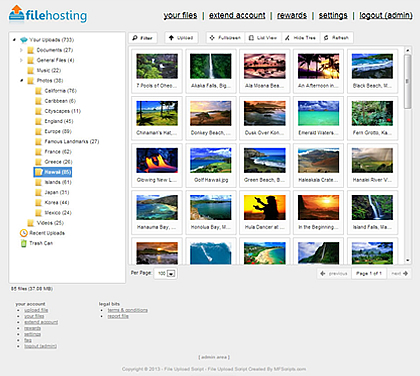Open extend account in top navigation
The width and height of the screenshot is (420, 376).
pyautogui.click(x=237, y=15)
